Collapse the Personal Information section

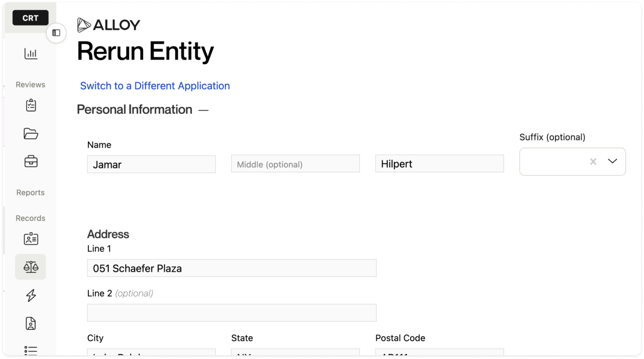click(203, 110)
